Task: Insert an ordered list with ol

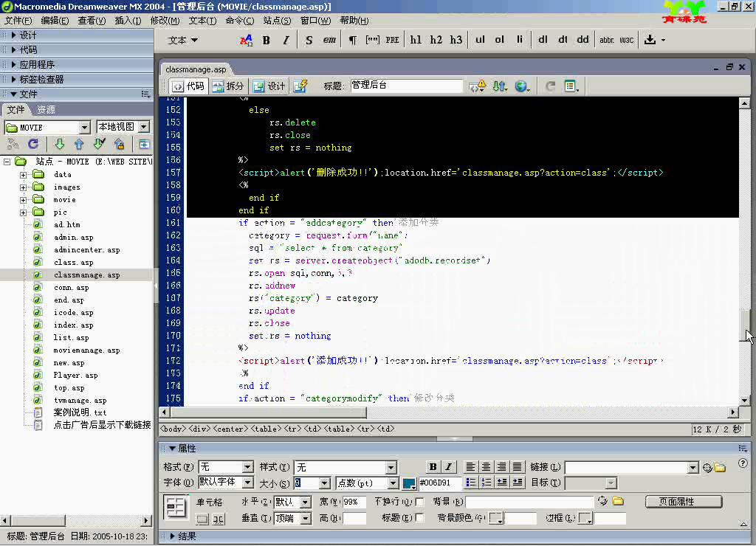Action: click(500, 40)
